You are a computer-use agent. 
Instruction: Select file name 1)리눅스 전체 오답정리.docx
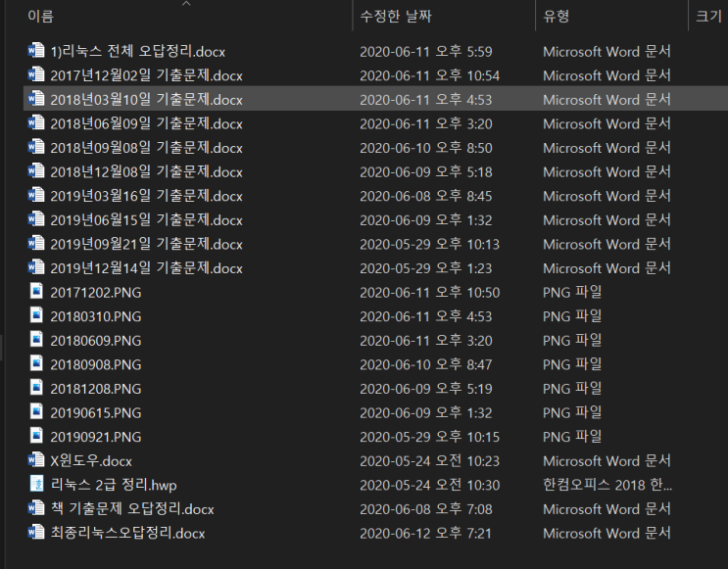pos(138,51)
